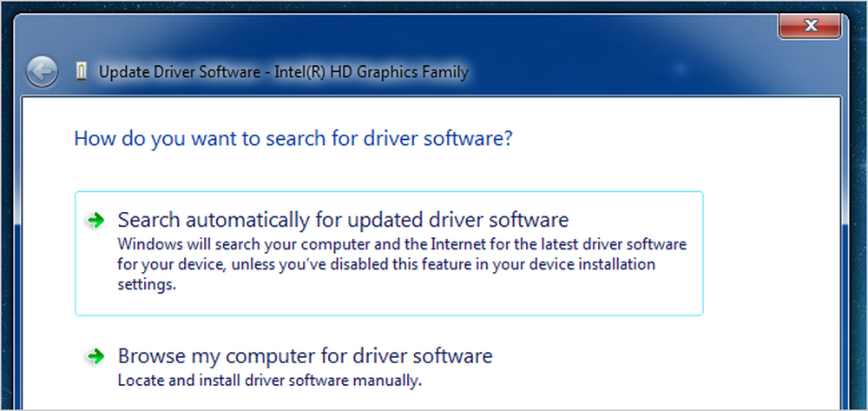Choose Search automatically for updated driver software
This screenshot has width=868, height=411.
389,254
